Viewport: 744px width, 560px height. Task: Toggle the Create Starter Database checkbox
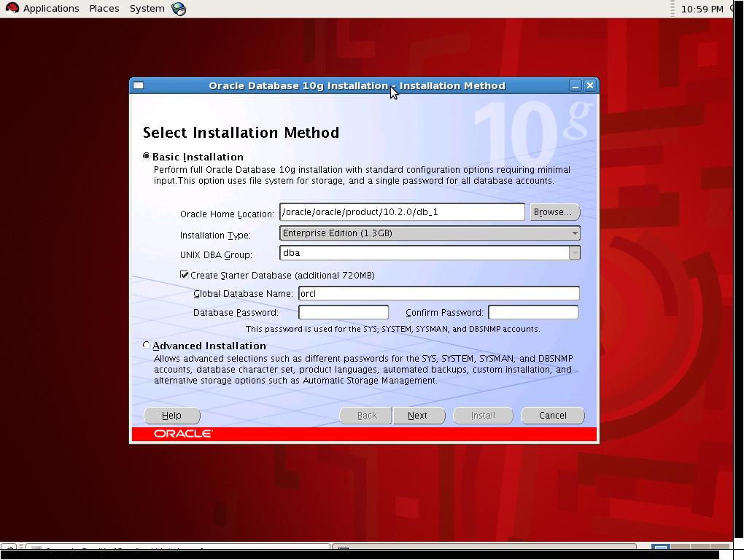(x=184, y=275)
